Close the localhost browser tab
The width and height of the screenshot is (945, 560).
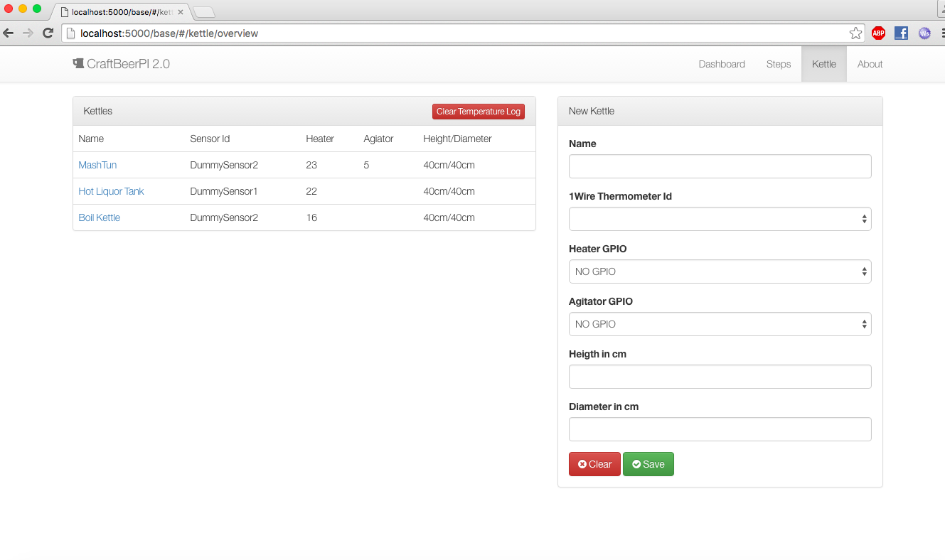click(181, 12)
